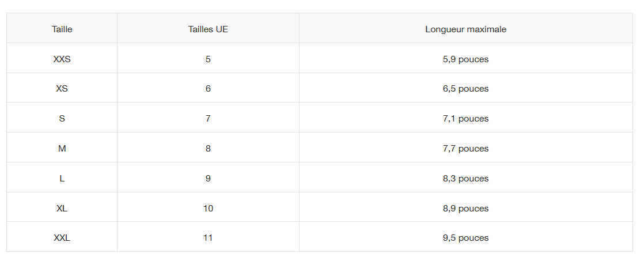Viewport: 644px width, 265px height.
Task: Click the "Longueur maximale" column header
Action: [x=465, y=29]
